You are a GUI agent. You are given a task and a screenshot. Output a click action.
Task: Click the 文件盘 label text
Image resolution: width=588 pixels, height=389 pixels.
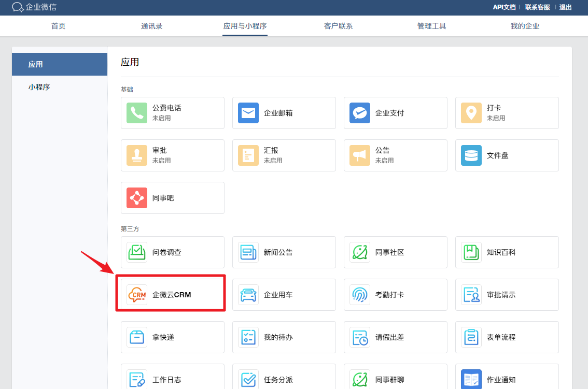coord(498,155)
